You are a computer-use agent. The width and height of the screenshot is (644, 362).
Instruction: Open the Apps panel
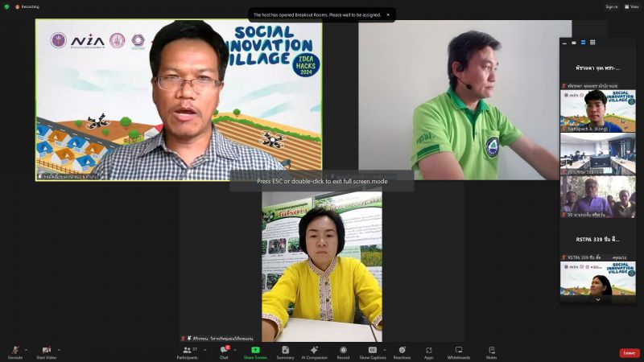(x=429, y=350)
